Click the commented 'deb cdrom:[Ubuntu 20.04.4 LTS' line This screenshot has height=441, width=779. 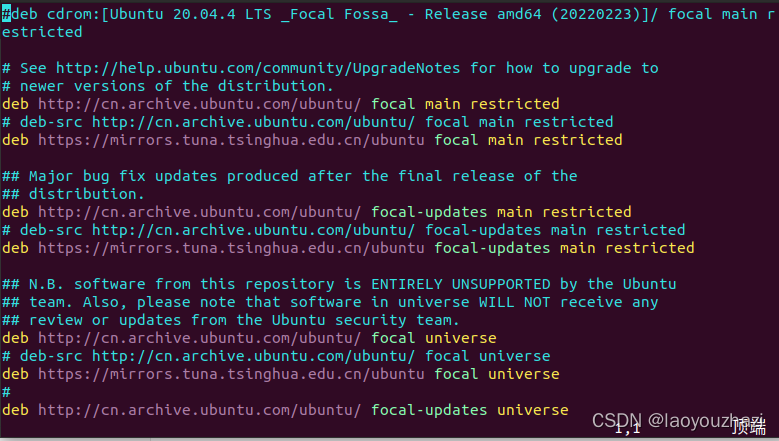click(x=389, y=14)
